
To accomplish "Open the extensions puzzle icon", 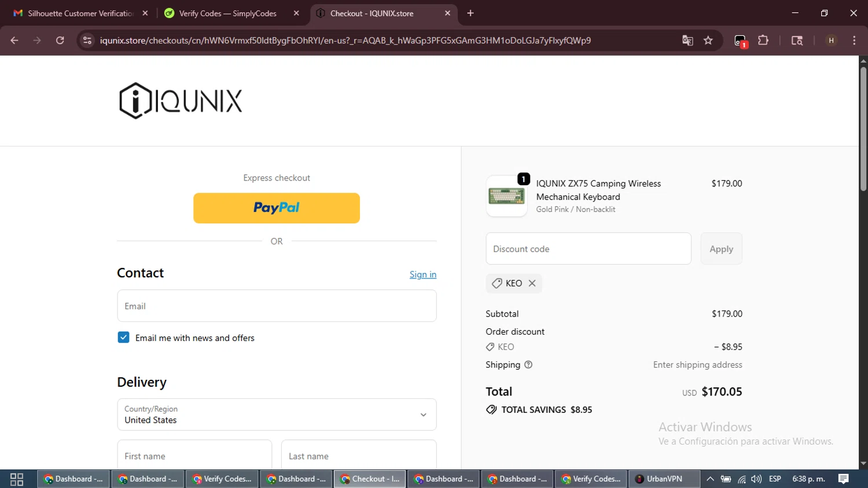I will 763,41.
